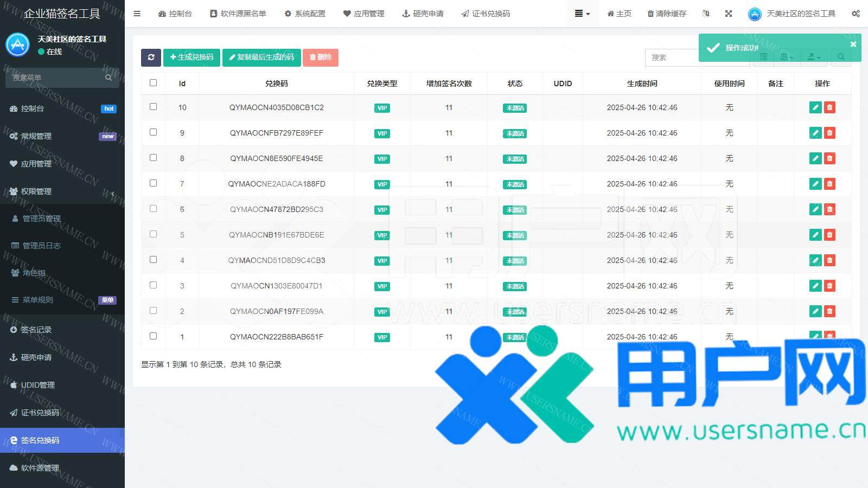Open the language switch icon in top bar
This screenshot has height=488, width=868.
tap(706, 14)
